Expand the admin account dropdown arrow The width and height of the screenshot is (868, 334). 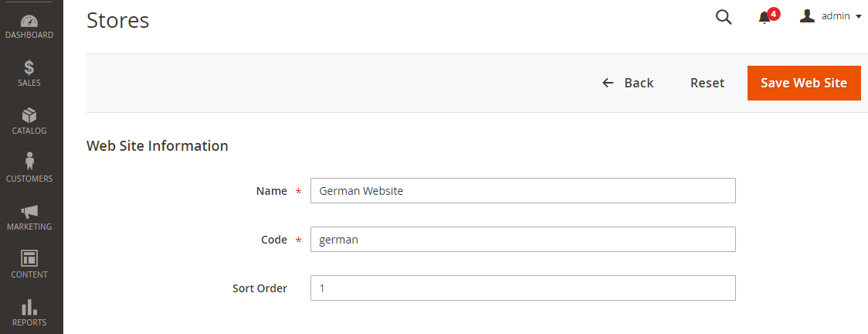point(859,16)
